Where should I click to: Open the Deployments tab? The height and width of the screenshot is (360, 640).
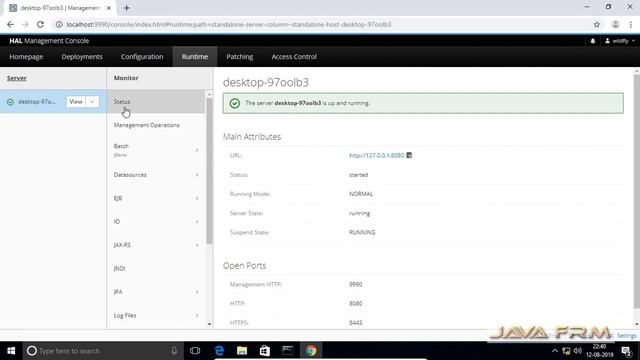(82, 57)
